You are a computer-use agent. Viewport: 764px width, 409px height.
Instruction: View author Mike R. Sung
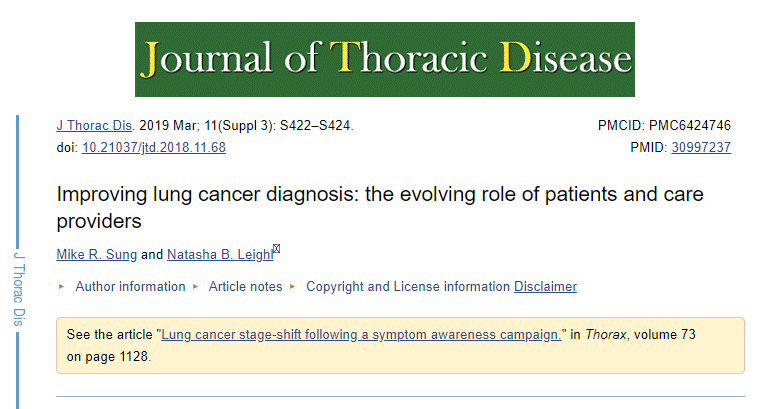coord(98,255)
